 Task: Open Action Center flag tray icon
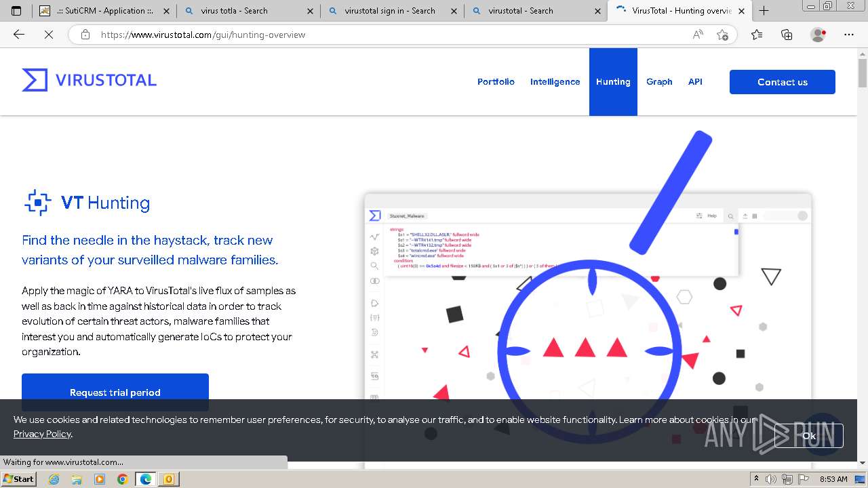coord(803,479)
